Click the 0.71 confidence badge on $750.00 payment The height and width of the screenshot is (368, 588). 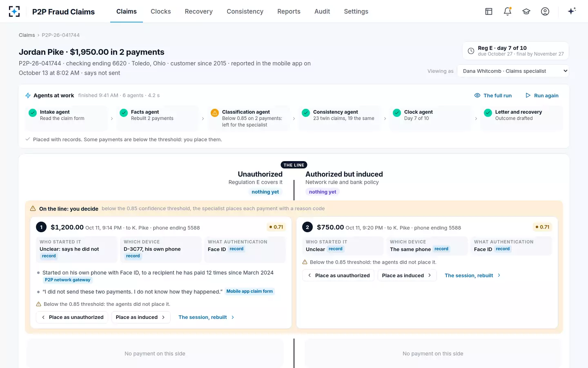[543, 227]
